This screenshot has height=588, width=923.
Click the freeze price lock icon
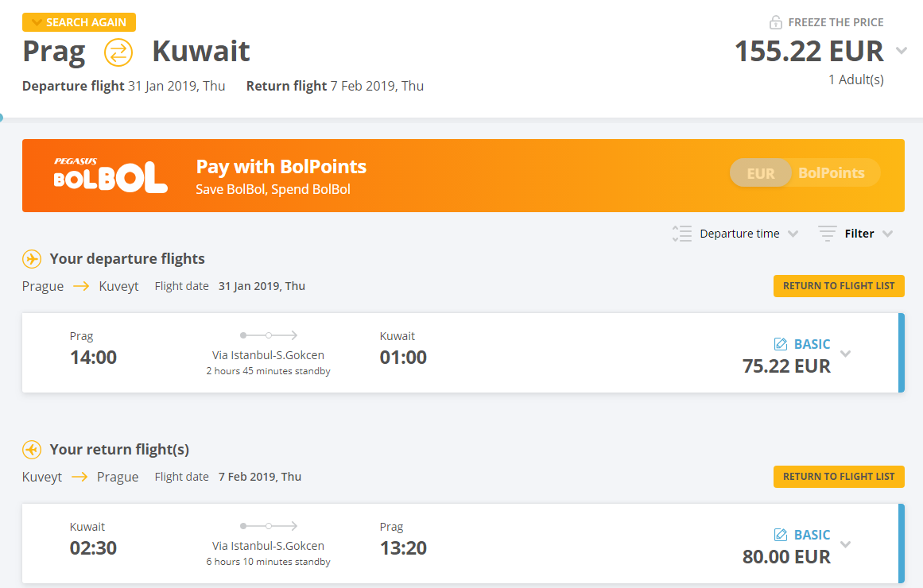tap(776, 22)
